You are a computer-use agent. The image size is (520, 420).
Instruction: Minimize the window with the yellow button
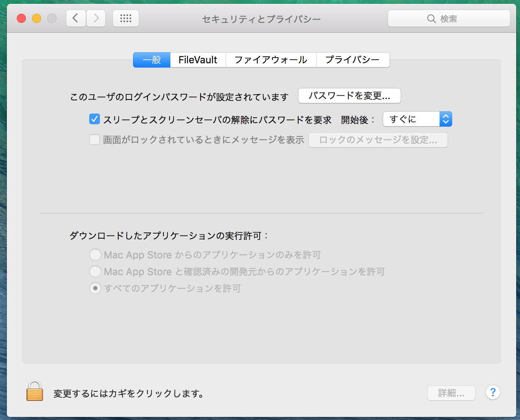37,18
